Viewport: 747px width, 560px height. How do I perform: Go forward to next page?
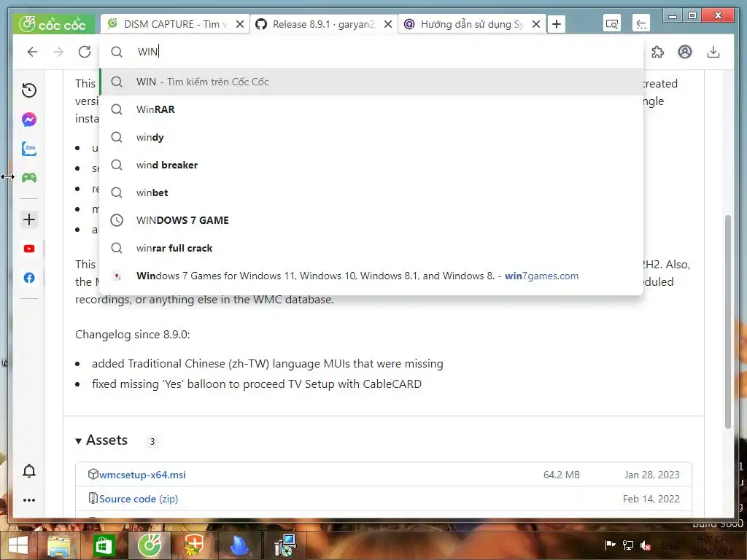coord(58,52)
